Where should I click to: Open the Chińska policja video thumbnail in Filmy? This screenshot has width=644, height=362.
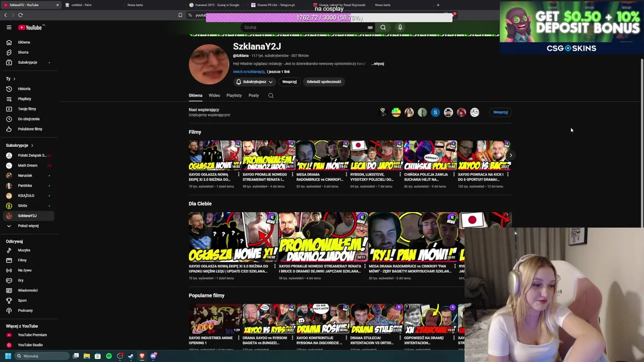[430, 155]
